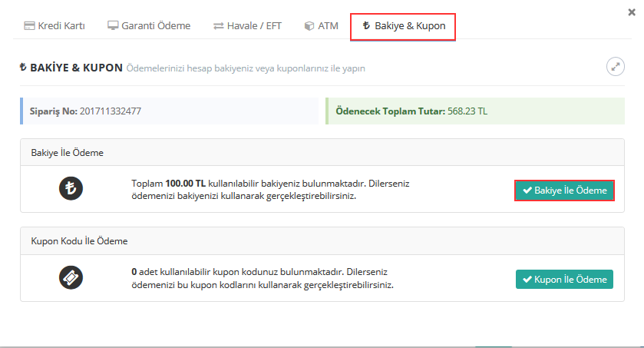Click the Sipariş No order box
This screenshot has width=644, height=348.
pyautogui.click(x=169, y=111)
